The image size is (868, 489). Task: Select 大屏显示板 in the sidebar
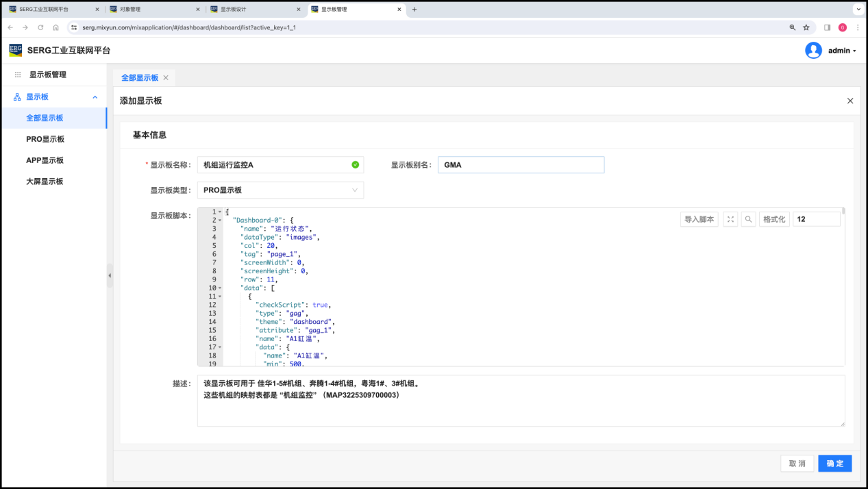click(x=45, y=181)
